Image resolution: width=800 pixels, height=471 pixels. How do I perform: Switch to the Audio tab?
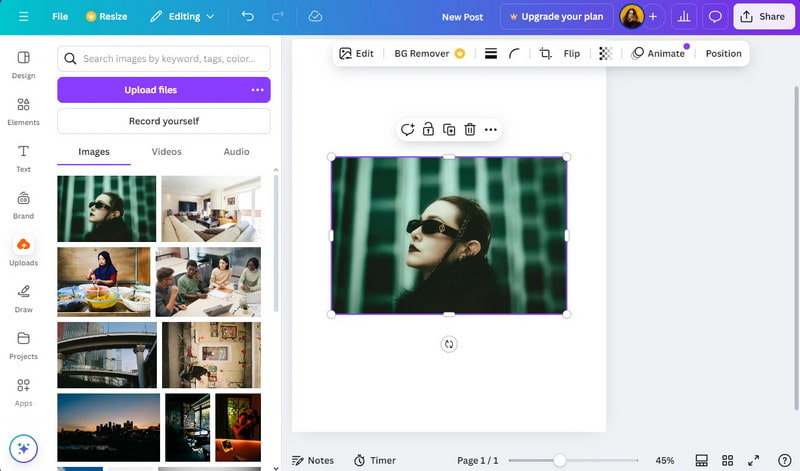(236, 152)
